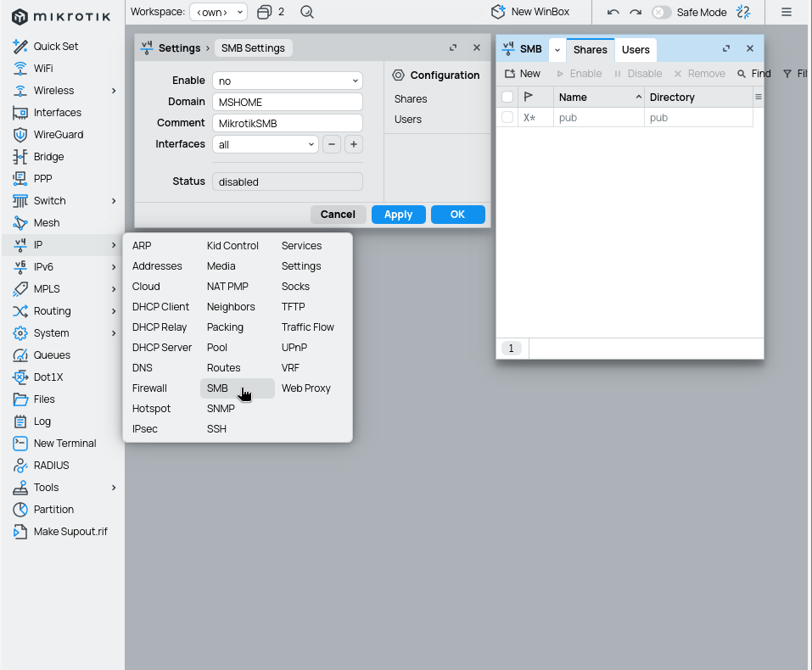Expand the Tools submenu

click(x=114, y=488)
